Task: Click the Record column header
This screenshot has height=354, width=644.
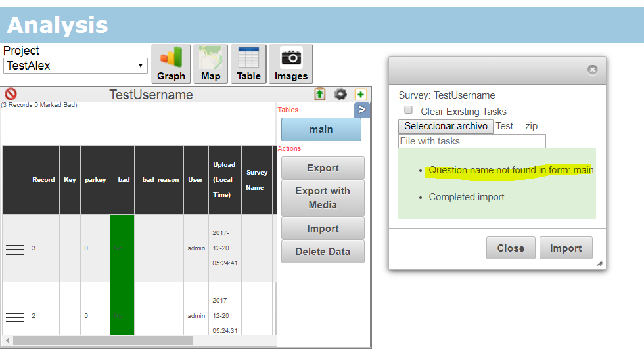Action: [43, 180]
